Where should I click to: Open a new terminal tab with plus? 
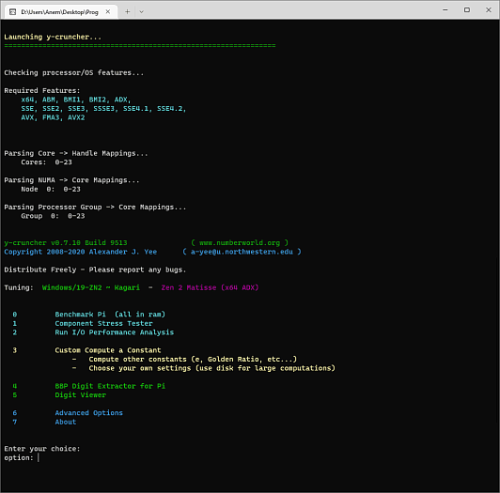127,12
